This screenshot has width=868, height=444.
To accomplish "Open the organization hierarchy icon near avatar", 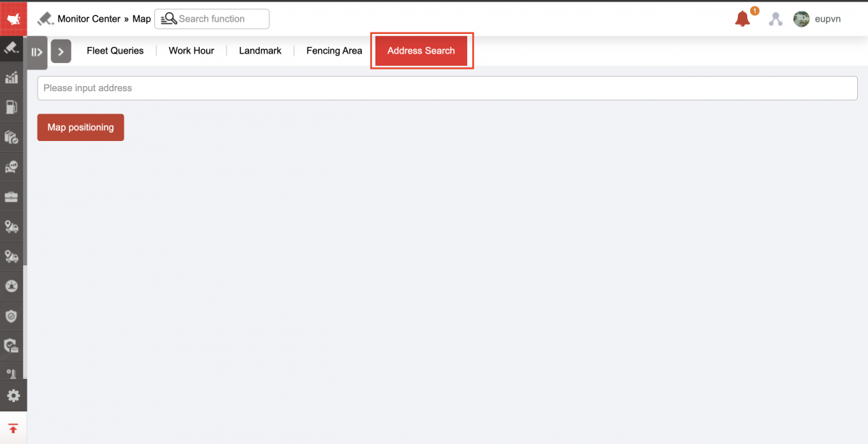I will pyautogui.click(x=776, y=20).
